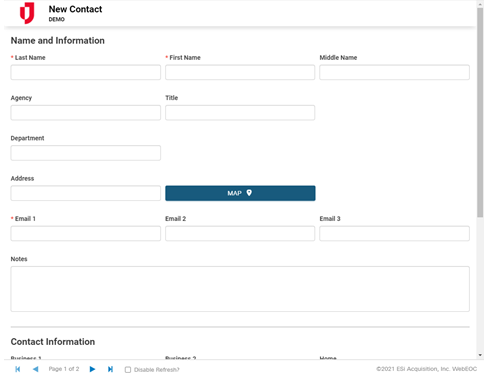
Task: Click into the Agency field
Action: click(86, 113)
